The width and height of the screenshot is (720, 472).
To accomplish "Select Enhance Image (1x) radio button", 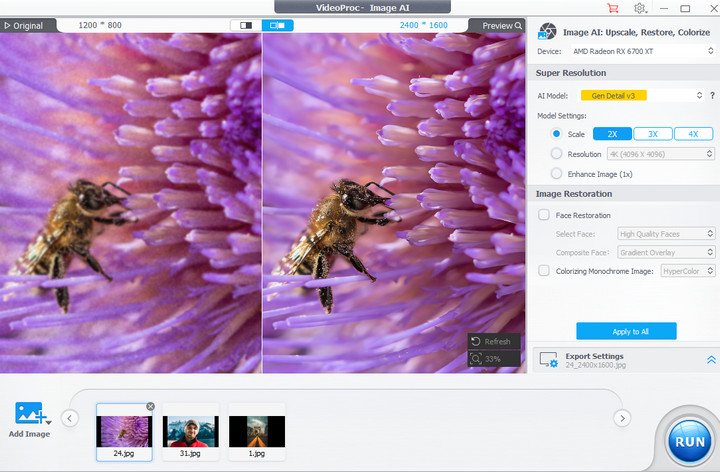I will pos(556,174).
